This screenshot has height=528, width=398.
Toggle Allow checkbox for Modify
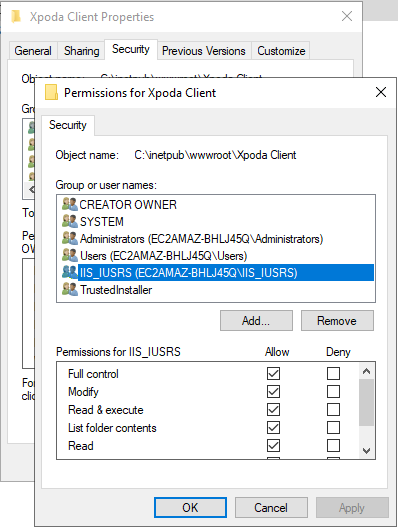pos(273,392)
